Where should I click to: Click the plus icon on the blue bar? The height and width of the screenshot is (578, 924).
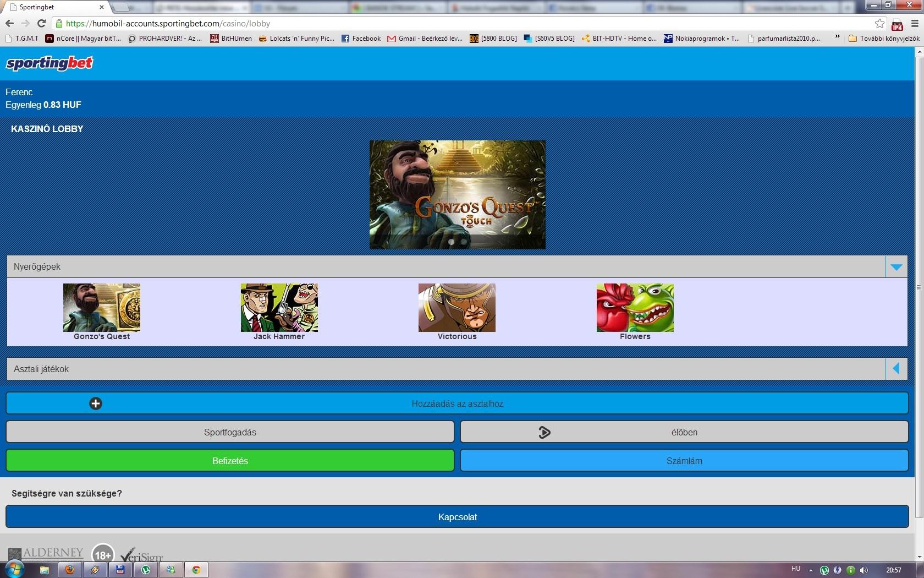(96, 403)
